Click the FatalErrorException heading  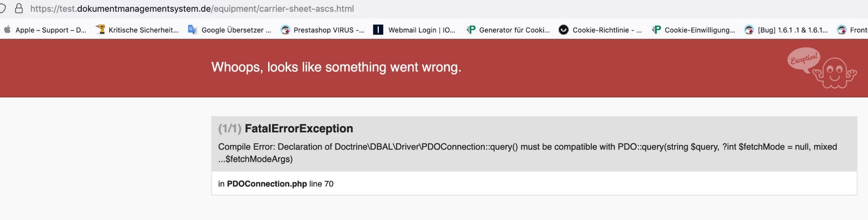tap(299, 129)
